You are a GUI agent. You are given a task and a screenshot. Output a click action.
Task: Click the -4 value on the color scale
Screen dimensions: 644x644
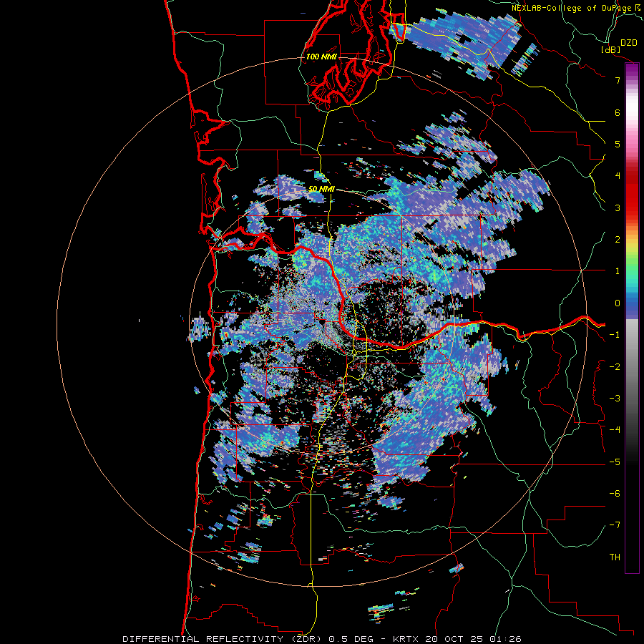click(x=615, y=430)
